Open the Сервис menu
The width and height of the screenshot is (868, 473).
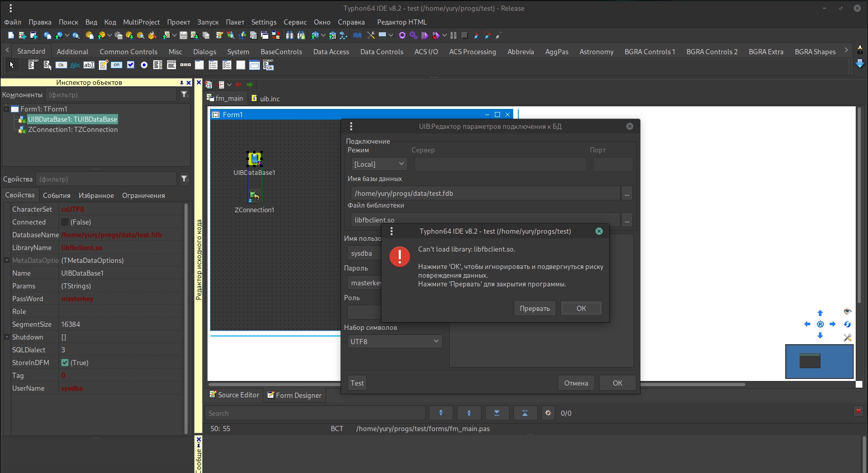[x=295, y=22]
